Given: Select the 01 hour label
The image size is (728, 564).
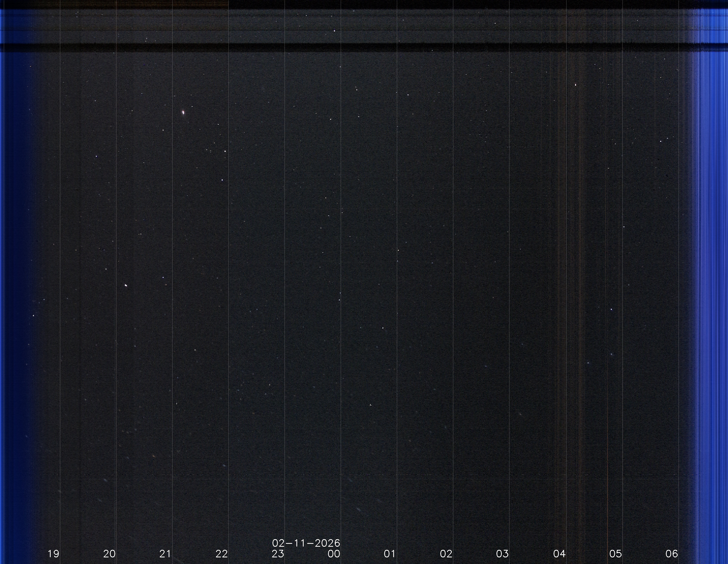Looking at the screenshot, I should coord(390,554).
